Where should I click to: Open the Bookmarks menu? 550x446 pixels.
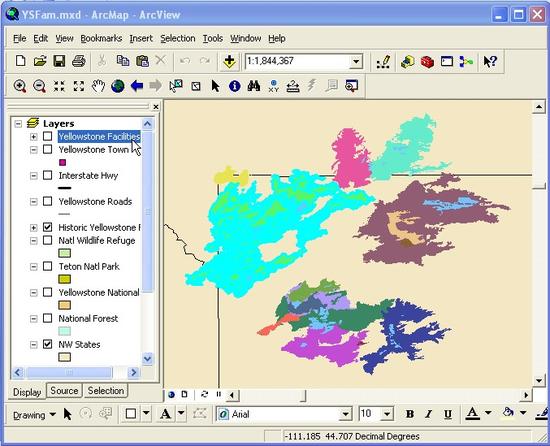pyautogui.click(x=101, y=38)
